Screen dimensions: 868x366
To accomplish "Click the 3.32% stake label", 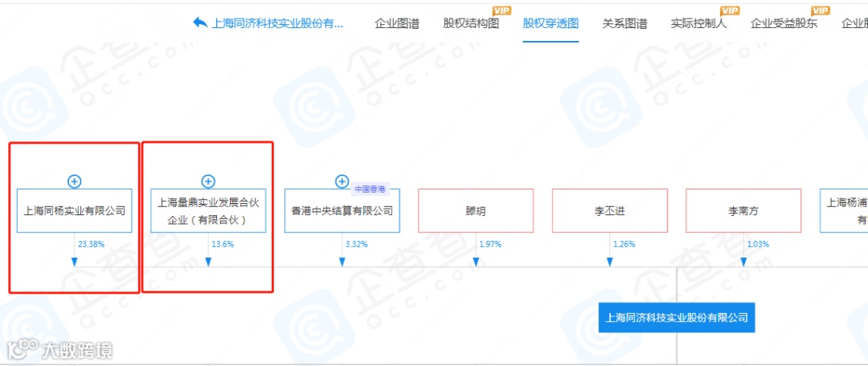I will 356,244.
